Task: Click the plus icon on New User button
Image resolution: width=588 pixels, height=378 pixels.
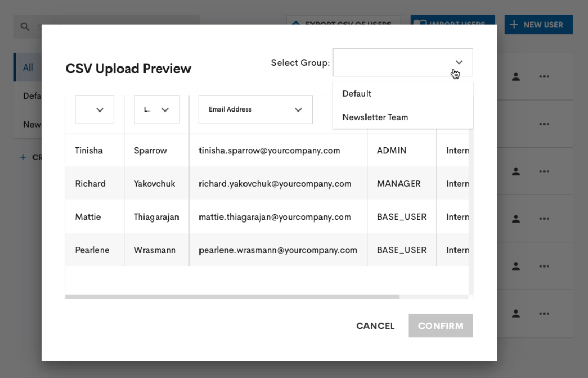Action: coord(514,25)
